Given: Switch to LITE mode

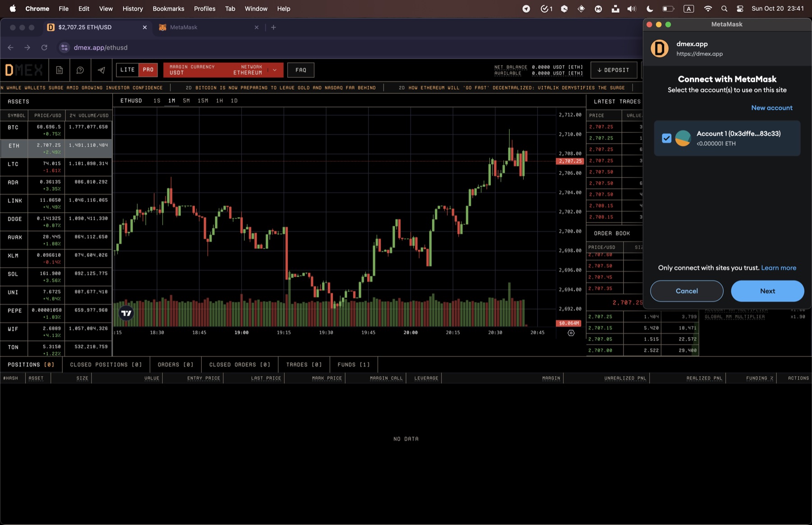Looking at the screenshot, I should coord(127,70).
